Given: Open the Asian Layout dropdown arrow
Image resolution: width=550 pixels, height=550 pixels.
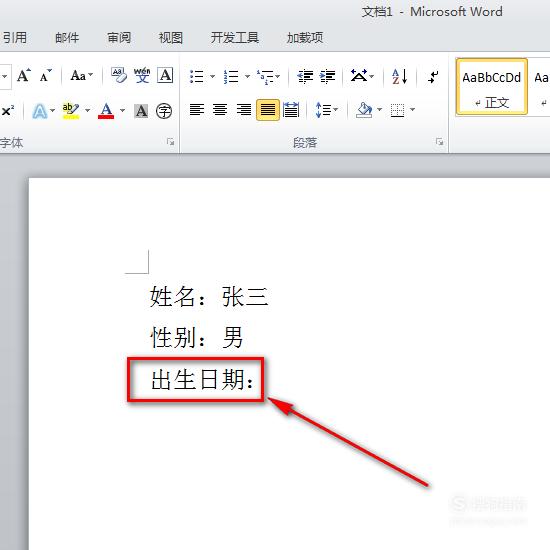Looking at the screenshot, I should [372, 76].
